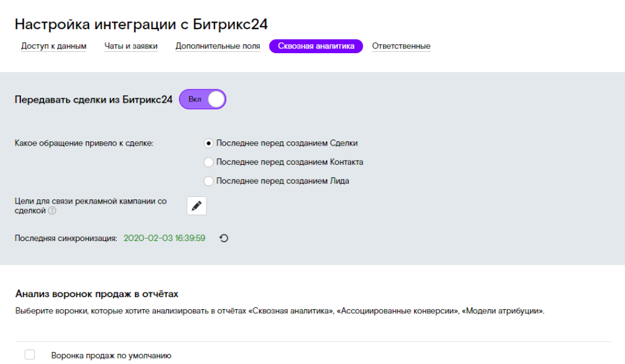The image size is (625, 364).
Task: Open the pencil edit icon for campaign goals
Action: (196, 205)
